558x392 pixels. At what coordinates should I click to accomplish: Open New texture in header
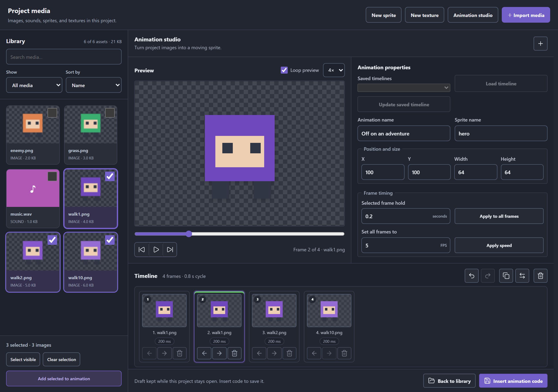pyautogui.click(x=425, y=15)
